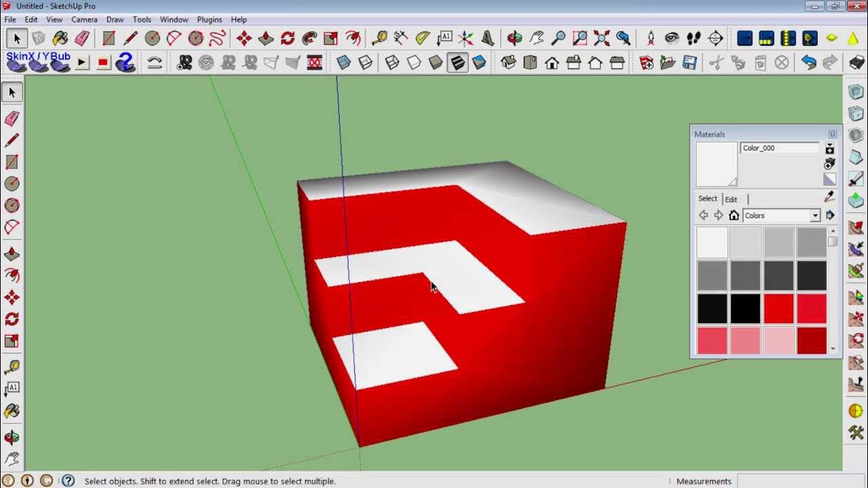The image size is (868, 488).
Task: Select the Line pencil tool in top toolbar
Action: coord(130,39)
